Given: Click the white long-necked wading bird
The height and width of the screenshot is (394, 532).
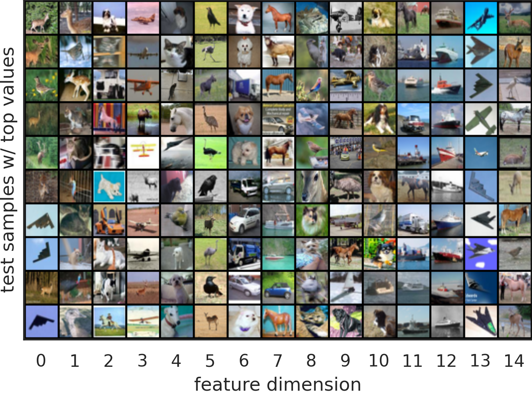Looking at the screenshot, I should (x=515, y=85).
